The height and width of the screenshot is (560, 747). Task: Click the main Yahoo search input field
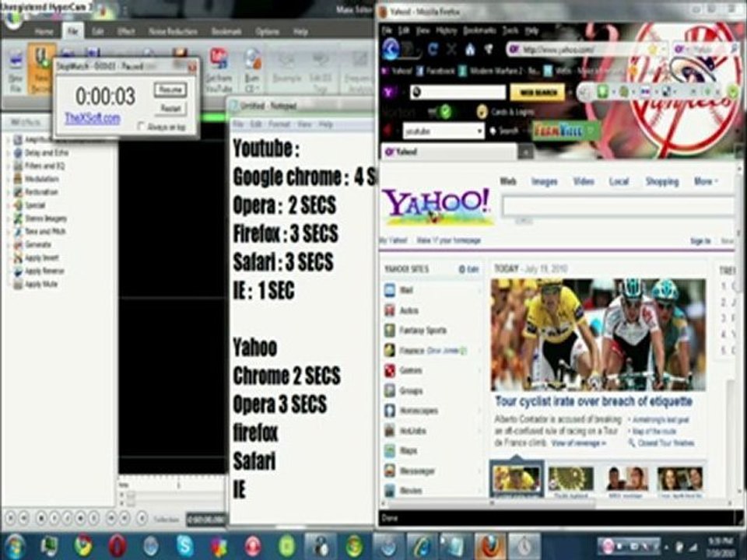tap(619, 207)
